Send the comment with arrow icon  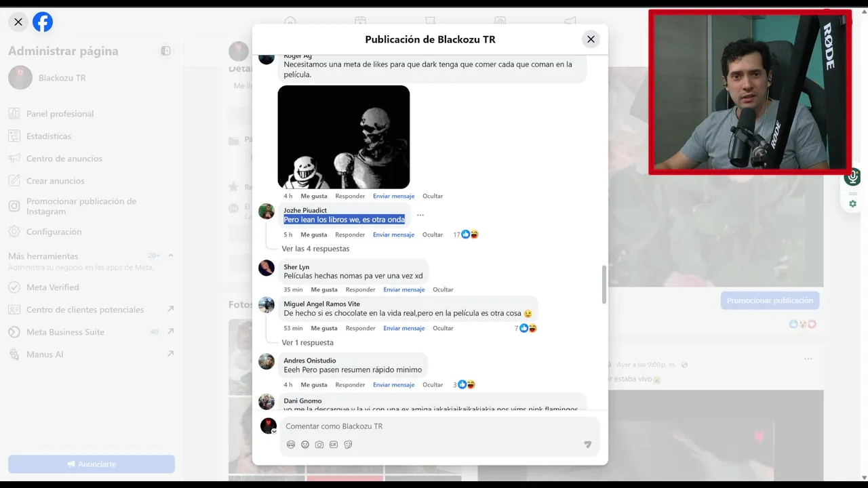coord(588,445)
